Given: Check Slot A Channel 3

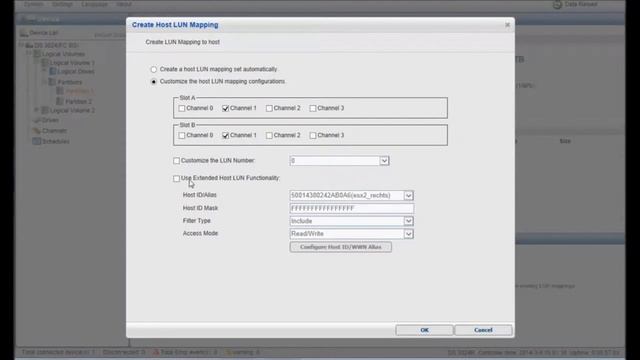Looking at the screenshot, I should tap(313, 108).
